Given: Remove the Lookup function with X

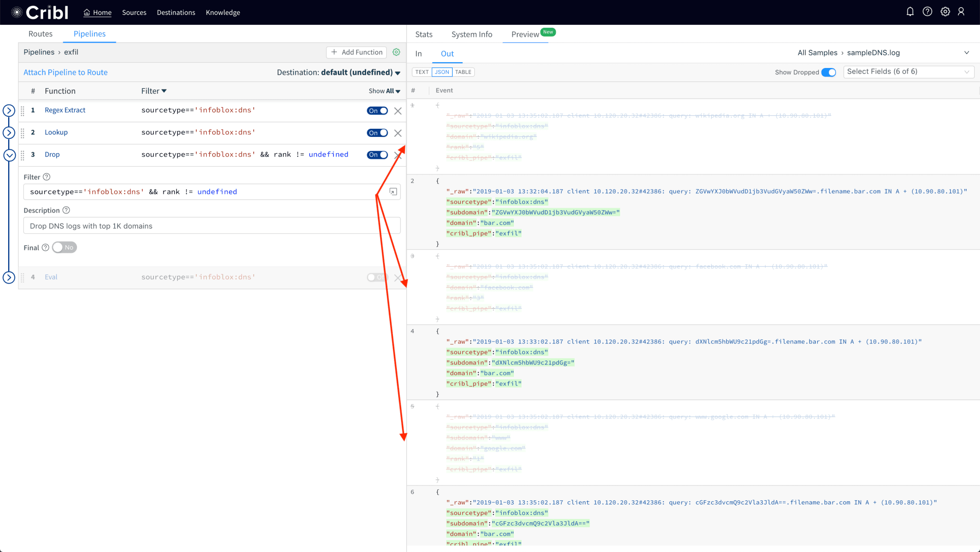Looking at the screenshot, I should tap(398, 133).
